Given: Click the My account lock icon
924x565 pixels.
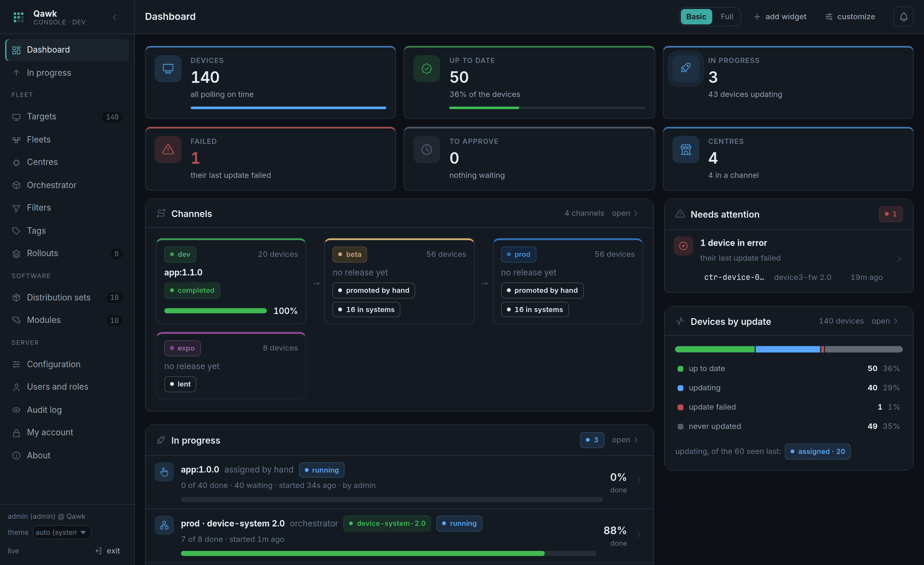Looking at the screenshot, I should pos(16,433).
